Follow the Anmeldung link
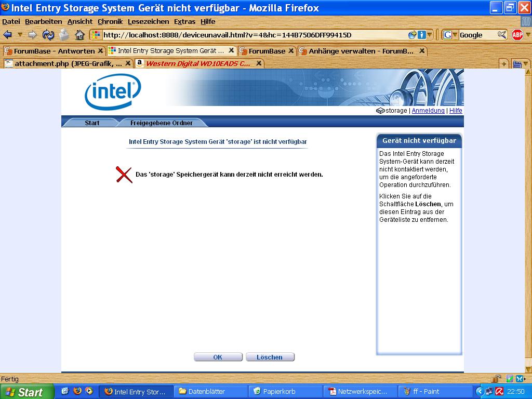The image size is (532, 399). [x=428, y=111]
